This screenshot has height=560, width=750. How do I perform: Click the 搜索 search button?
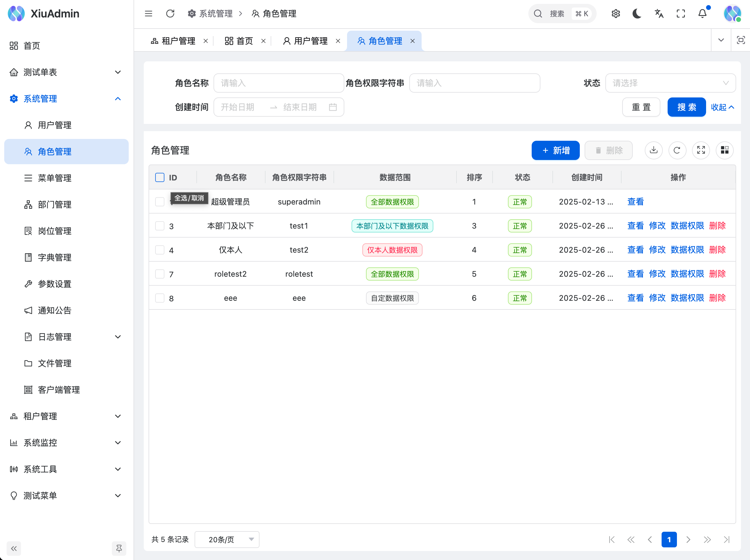(686, 107)
